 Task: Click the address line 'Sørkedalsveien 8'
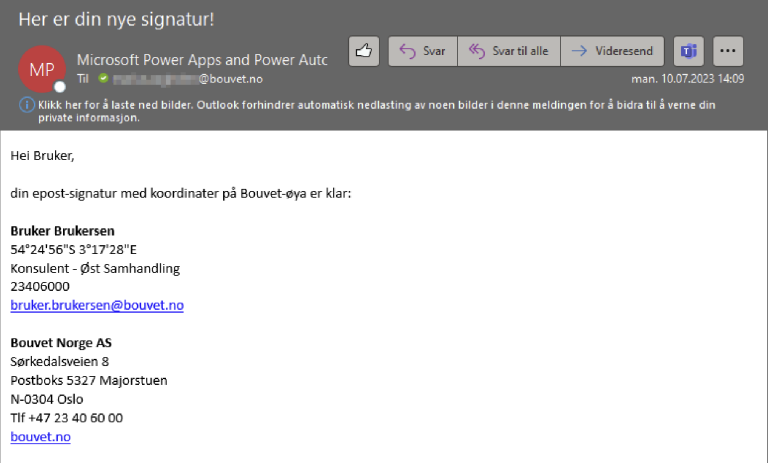pos(60,362)
